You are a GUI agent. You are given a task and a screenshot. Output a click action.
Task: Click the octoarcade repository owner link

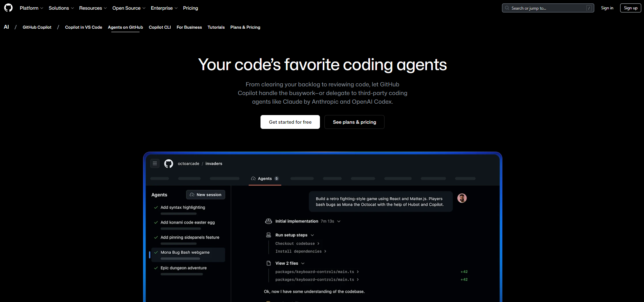click(189, 163)
